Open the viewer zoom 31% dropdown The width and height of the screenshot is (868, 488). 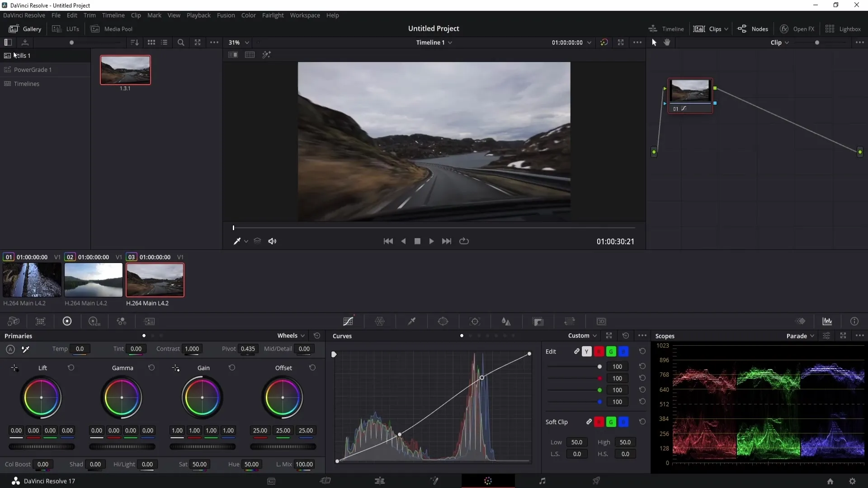point(239,42)
